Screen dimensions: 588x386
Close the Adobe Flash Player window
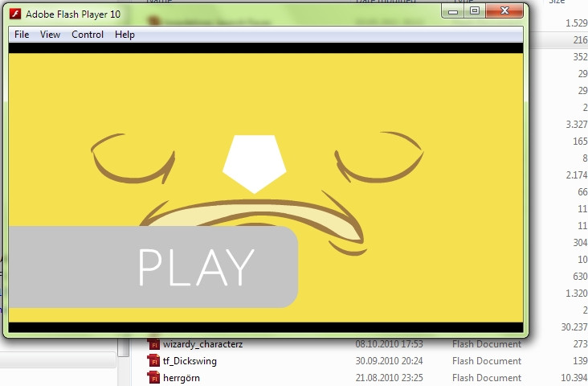[504, 11]
